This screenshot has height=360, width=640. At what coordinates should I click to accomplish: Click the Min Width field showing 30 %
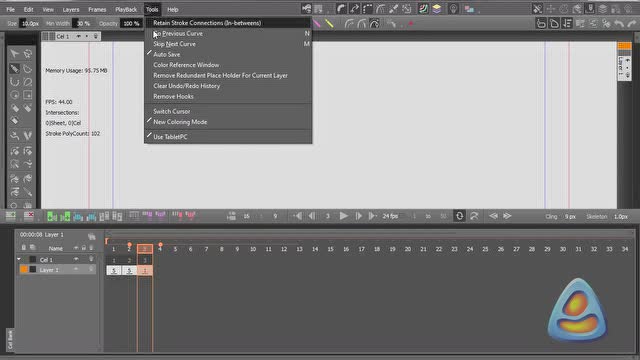click(83, 24)
